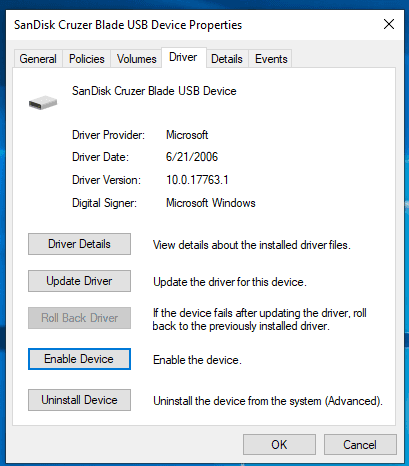
Task: Click the Enable Device button
Action: tap(79, 359)
